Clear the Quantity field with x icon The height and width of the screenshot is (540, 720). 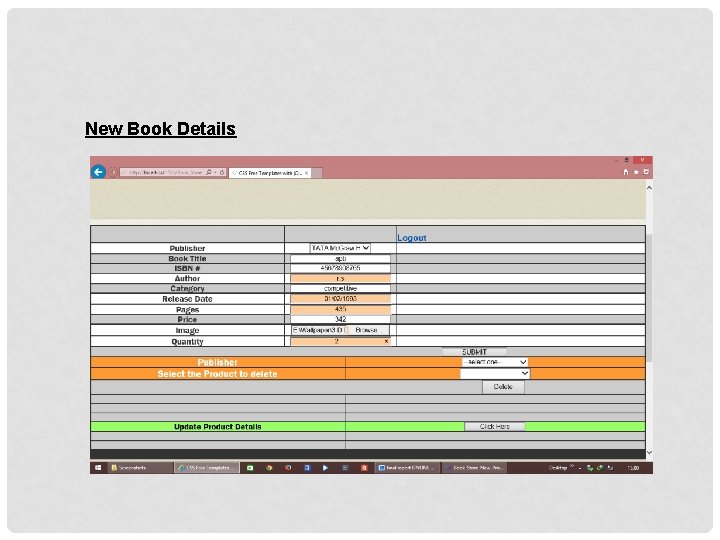[x=386, y=341]
